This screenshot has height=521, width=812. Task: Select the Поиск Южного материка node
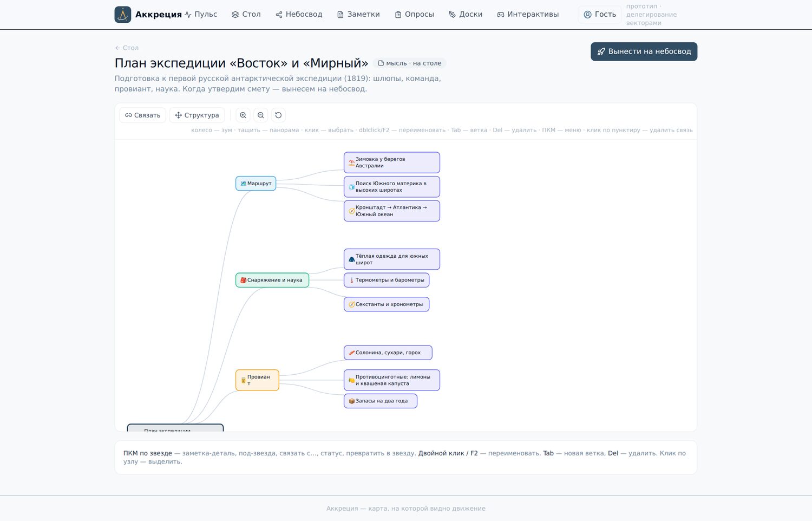coord(392,187)
